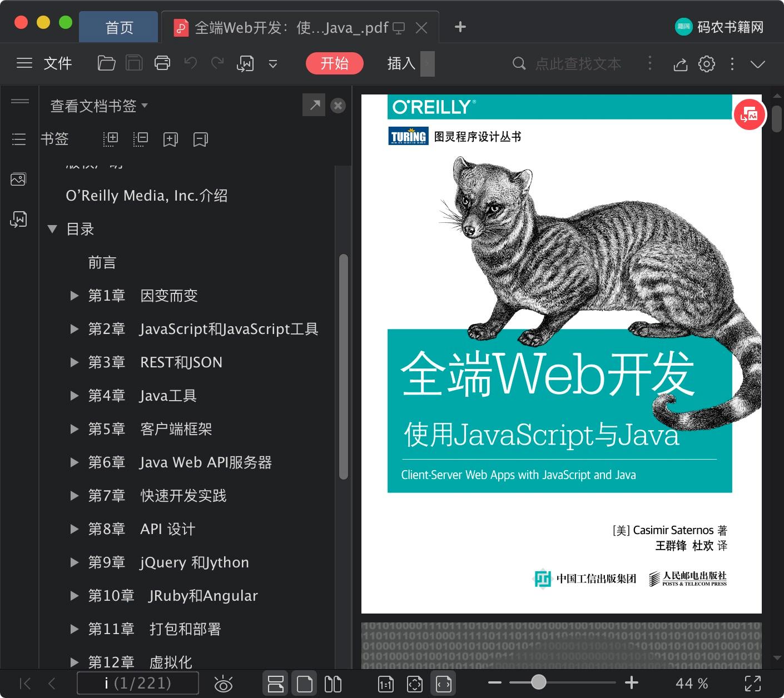This screenshot has width=784, height=698.
Task: Toggle continuous scrolling view
Action: click(276, 684)
